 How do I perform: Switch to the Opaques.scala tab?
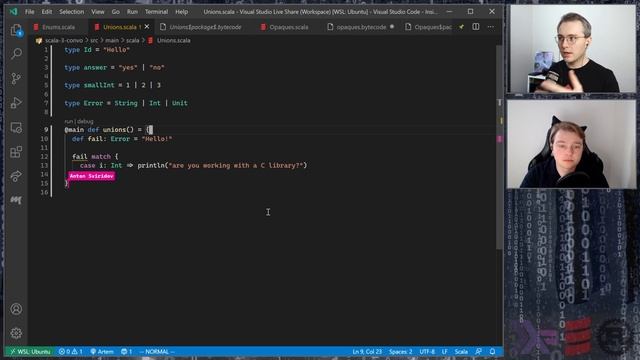(x=289, y=27)
